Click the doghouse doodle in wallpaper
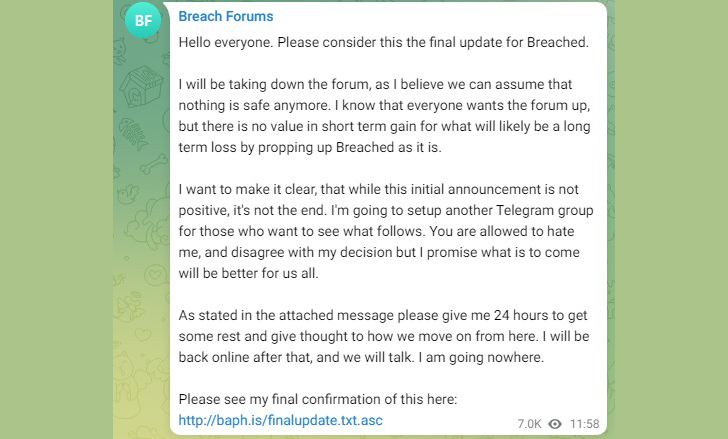Viewport: 728px width, 439px height. point(141,86)
